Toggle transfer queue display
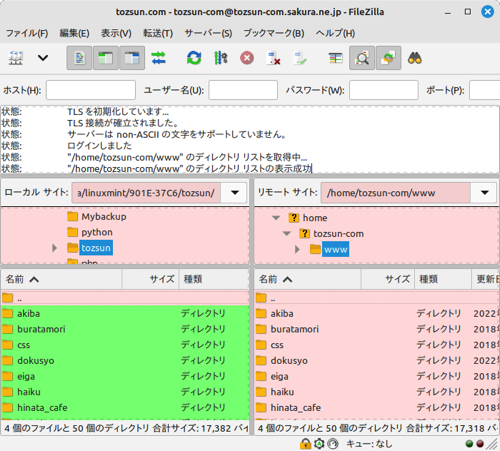The height and width of the screenshot is (451, 500). coord(158,58)
